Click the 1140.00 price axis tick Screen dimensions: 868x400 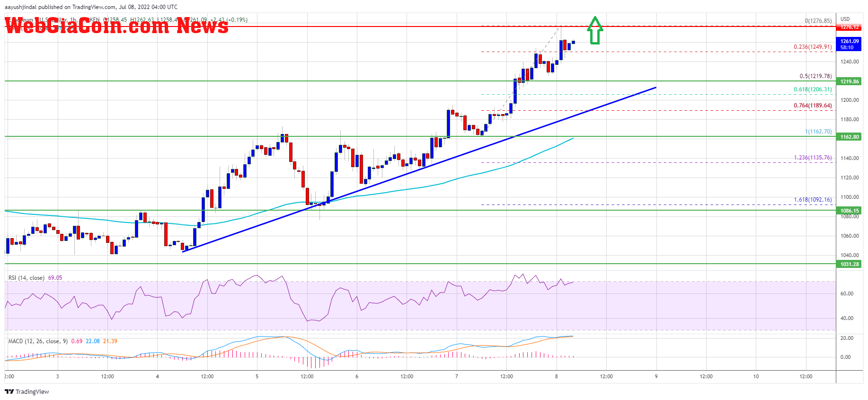pyautogui.click(x=850, y=158)
